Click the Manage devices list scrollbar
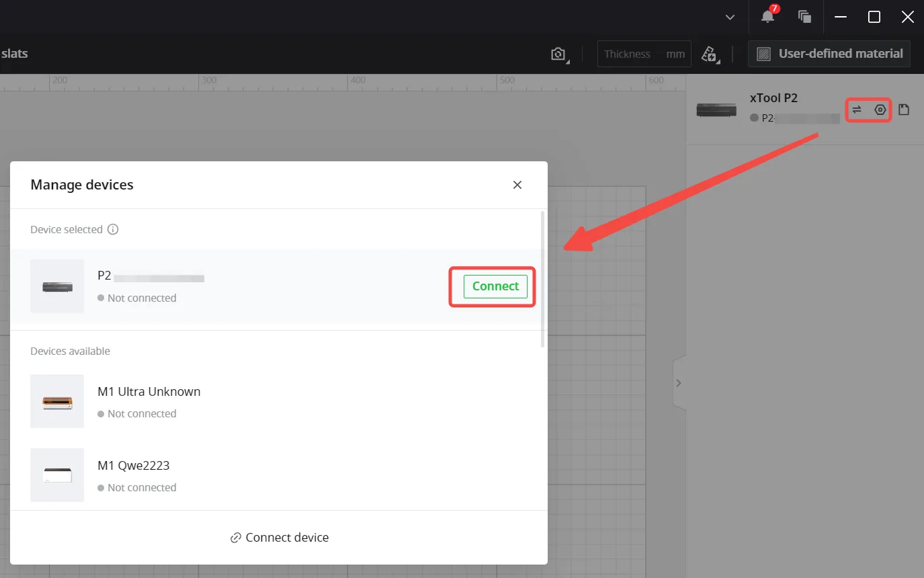The height and width of the screenshot is (578, 924). (x=543, y=280)
